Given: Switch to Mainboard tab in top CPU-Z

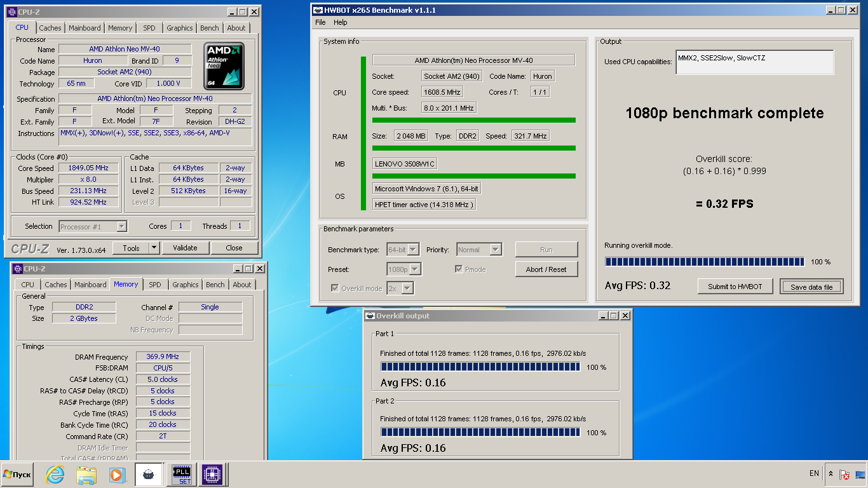Looking at the screenshot, I should pyautogui.click(x=85, y=28).
